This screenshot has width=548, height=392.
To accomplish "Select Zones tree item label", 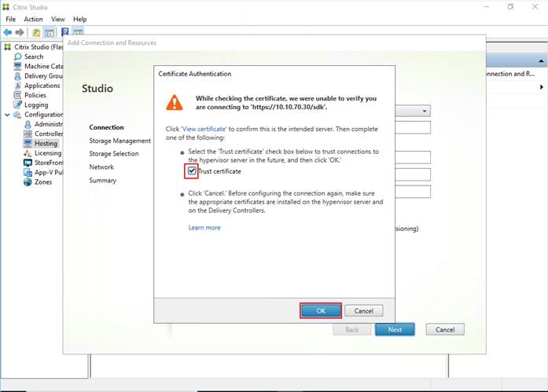I will coord(43,182).
